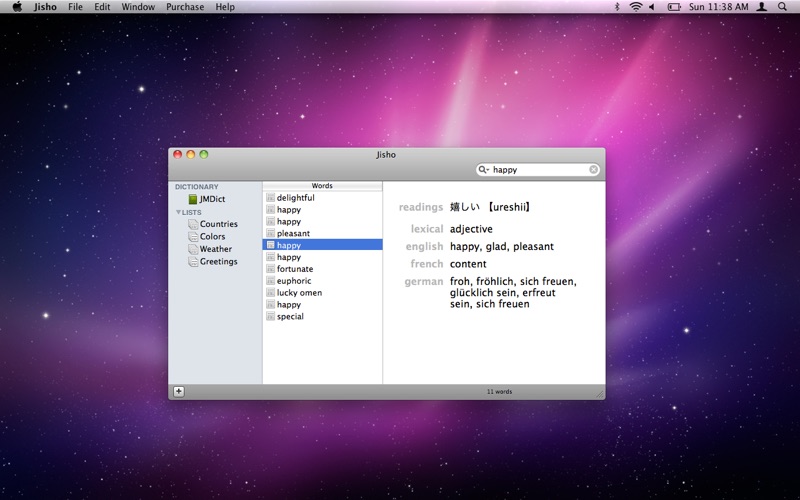
Task: Click the window resize grip at bottom-right corner
Action: [599, 394]
